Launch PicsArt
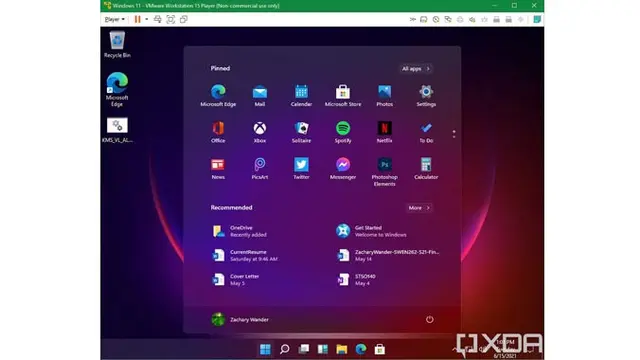 260,168
